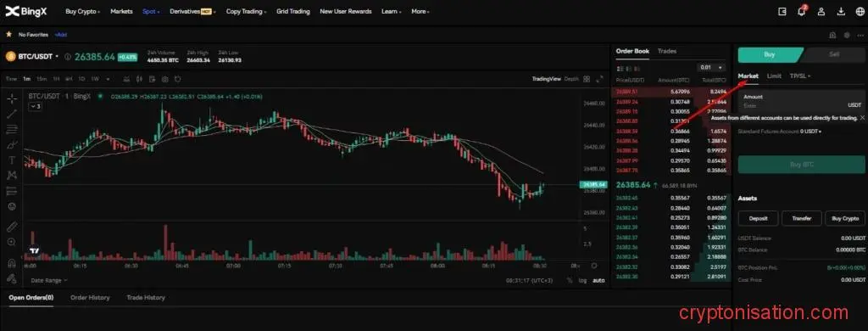Open New User Rewards page
Screen dimensions: 868x331
point(346,11)
